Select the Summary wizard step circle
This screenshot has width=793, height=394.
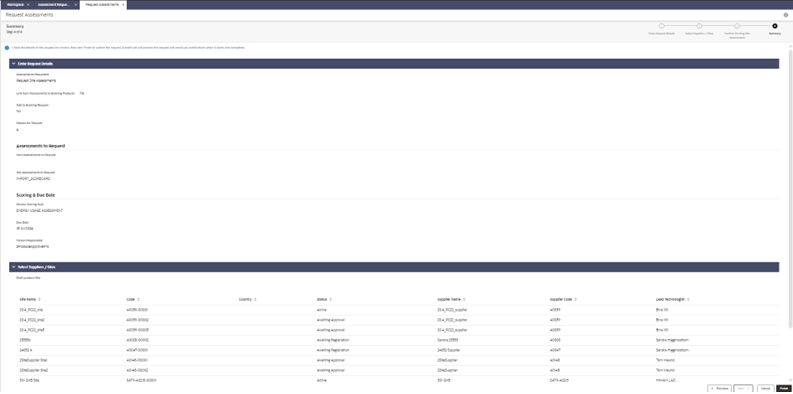click(x=775, y=26)
